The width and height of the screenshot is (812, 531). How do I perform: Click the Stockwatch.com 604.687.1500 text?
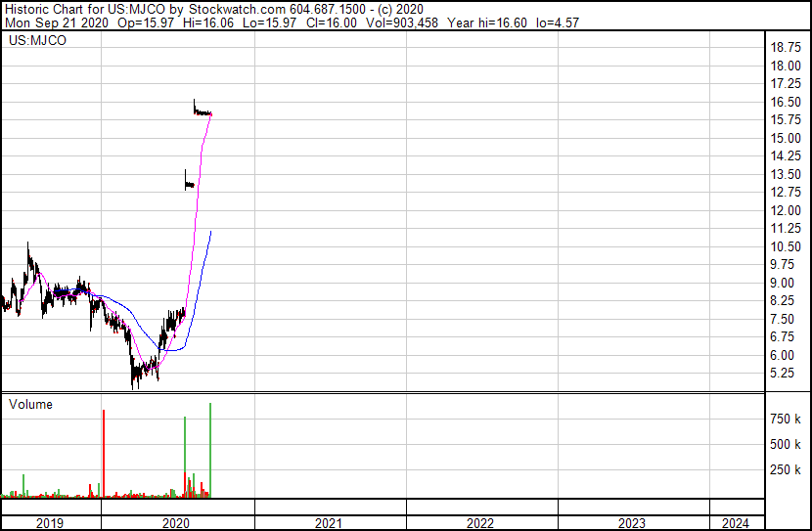pos(277,10)
